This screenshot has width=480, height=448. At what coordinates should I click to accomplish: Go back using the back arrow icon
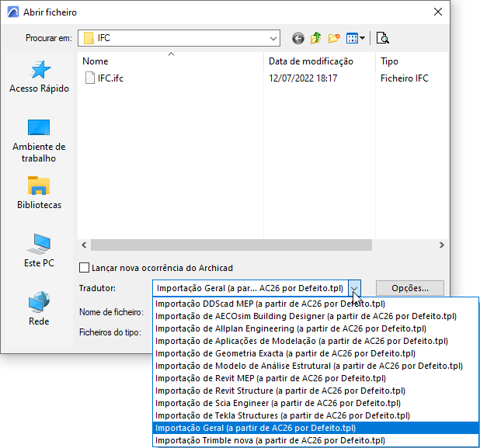point(297,39)
